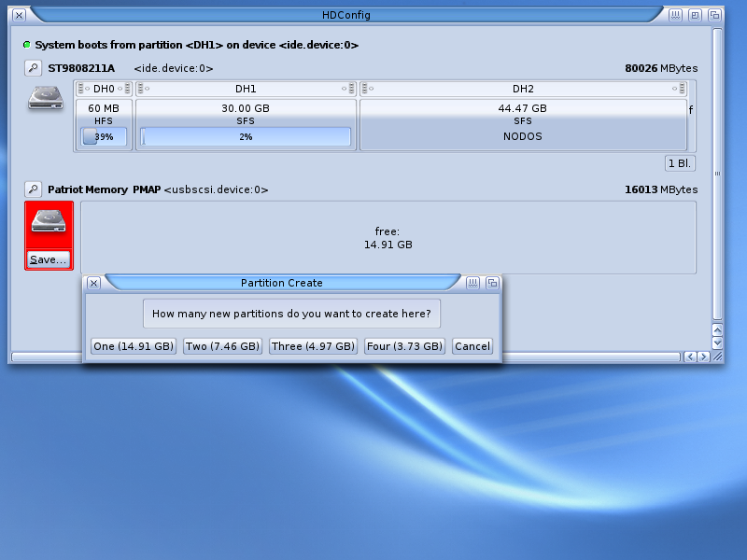
Task: Grab left resize handle of DH2
Action: 364,89
